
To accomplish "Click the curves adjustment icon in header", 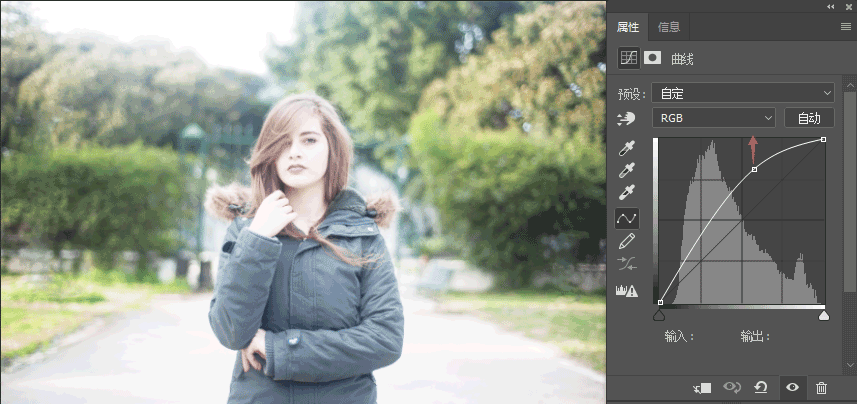I will coord(629,58).
